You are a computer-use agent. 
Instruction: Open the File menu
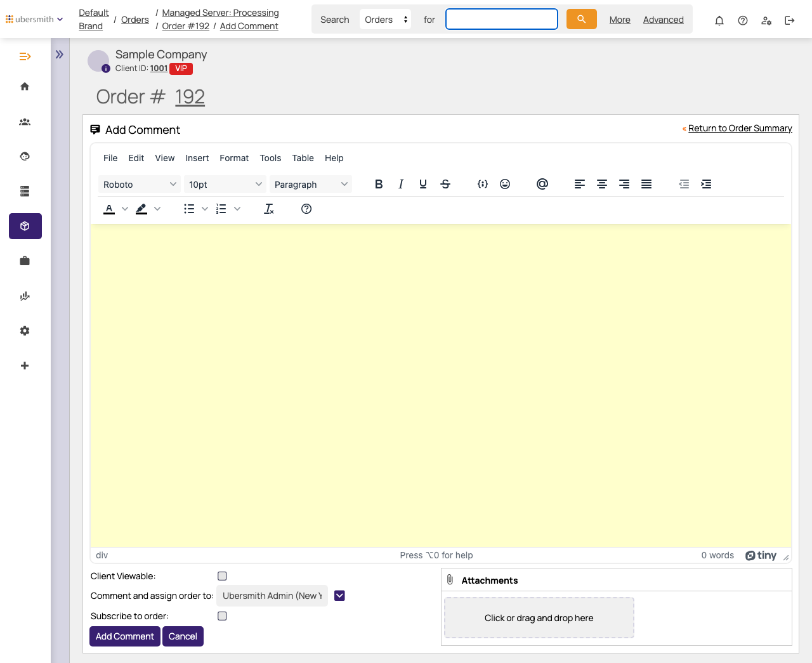pyautogui.click(x=110, y=158)
